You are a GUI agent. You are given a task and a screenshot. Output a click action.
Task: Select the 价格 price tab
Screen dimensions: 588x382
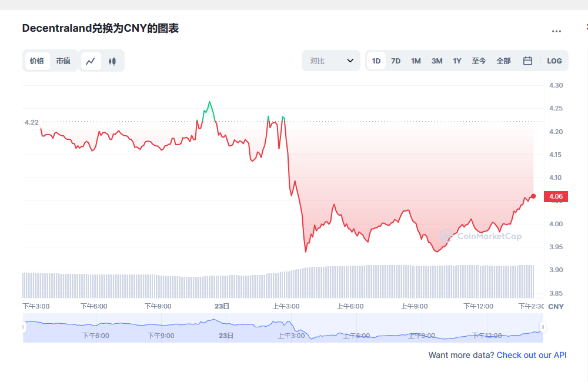pyautogui.click(x=37, y=61)
